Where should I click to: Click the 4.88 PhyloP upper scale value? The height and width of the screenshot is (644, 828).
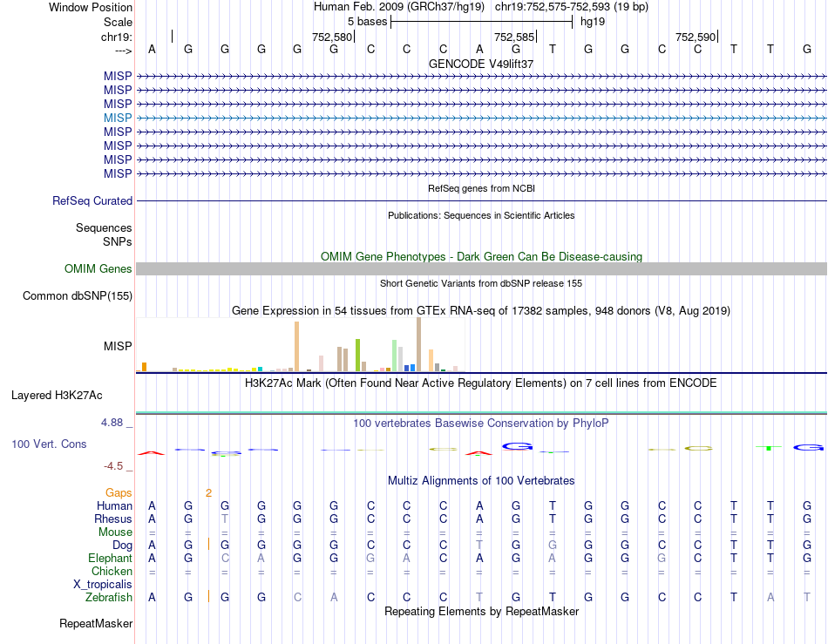(112, 423)
